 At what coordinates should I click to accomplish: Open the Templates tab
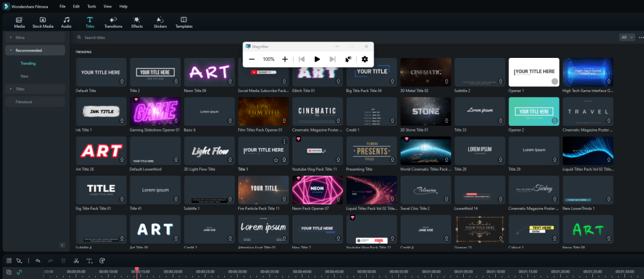(x=184, y=23)
